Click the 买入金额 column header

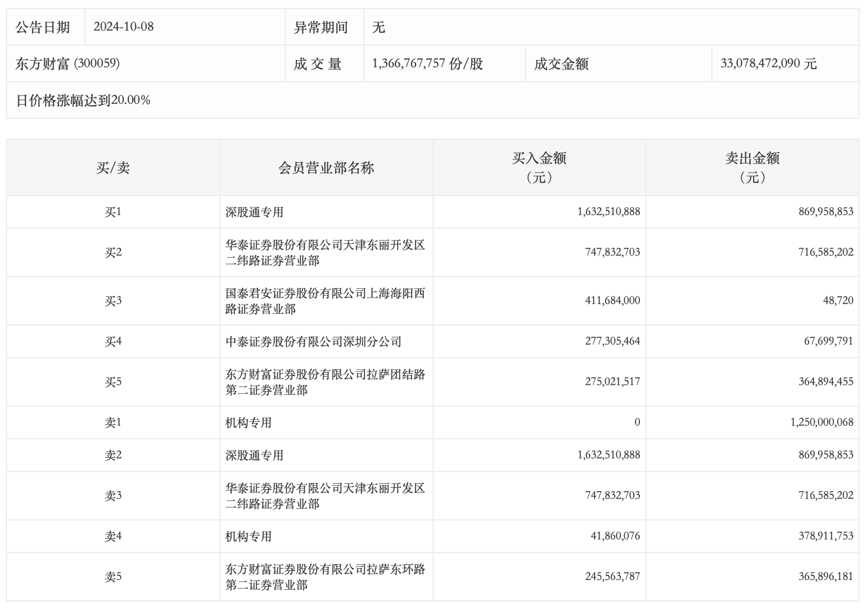(539, 167)
